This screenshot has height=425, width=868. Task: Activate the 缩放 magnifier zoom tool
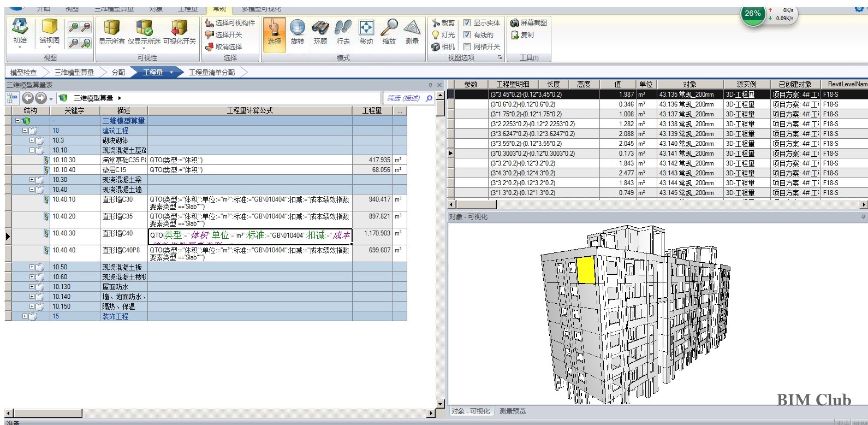[389, 32]
